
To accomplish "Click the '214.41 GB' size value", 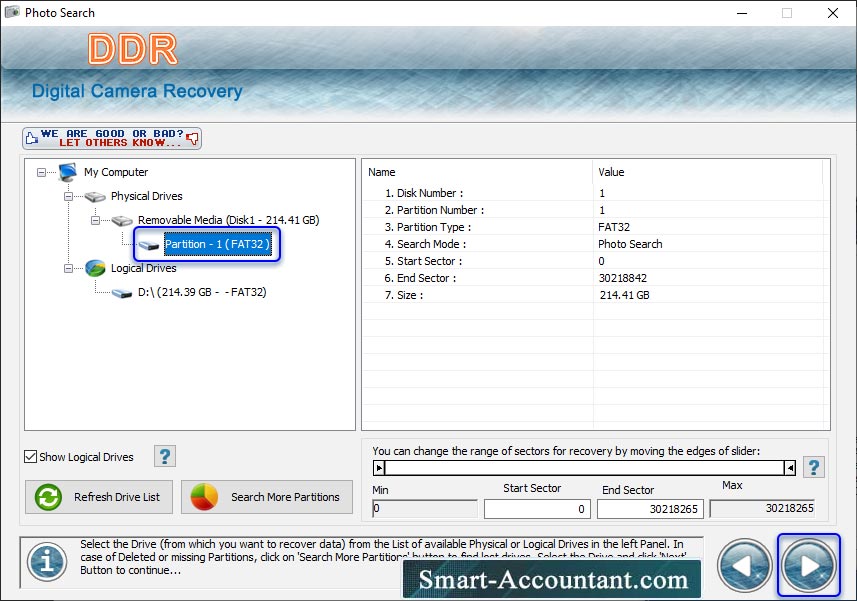I will pos(625,294).
